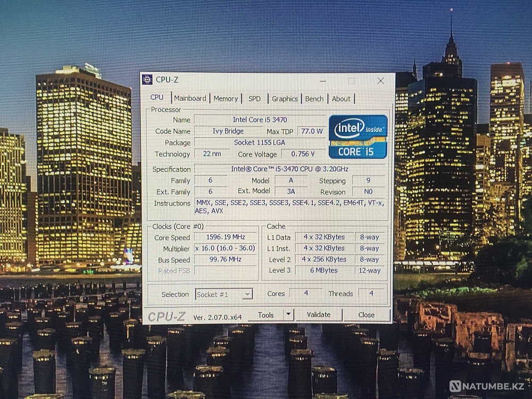Click the Validate button
532x399 pixels.
tap(319, 315)
